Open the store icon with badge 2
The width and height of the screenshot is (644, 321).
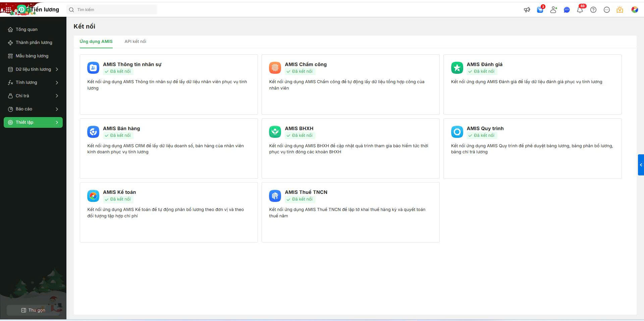tap(540, 9)
